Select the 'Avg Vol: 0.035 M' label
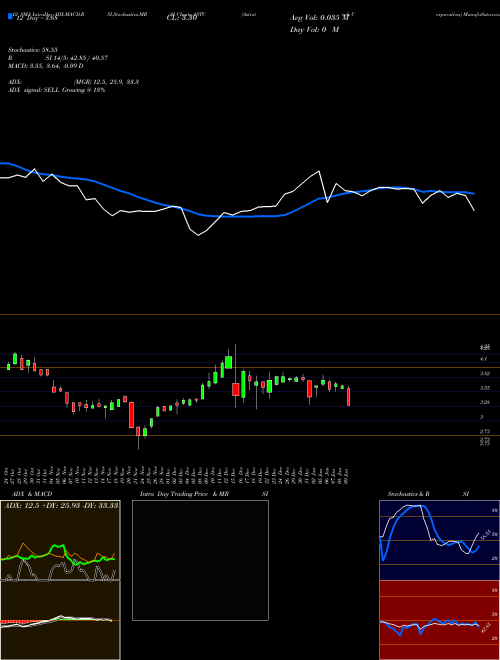Image resolution: width=500 pixels, height=660 pixels. tap(318, 18)
